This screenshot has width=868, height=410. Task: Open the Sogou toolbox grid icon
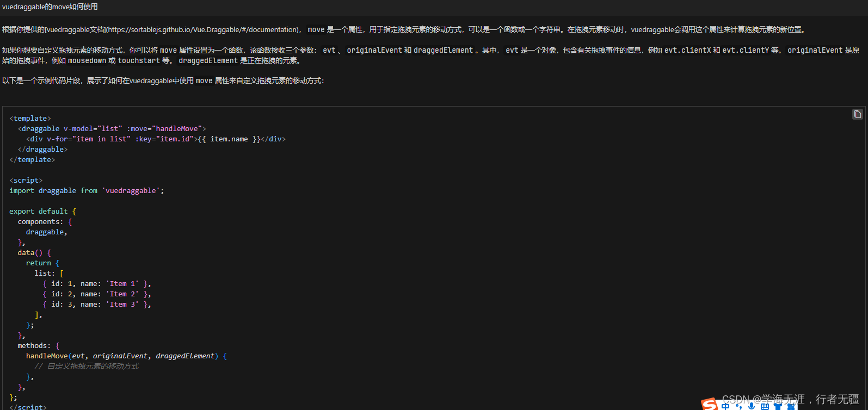pyautogui.click(x=791, y=406)
